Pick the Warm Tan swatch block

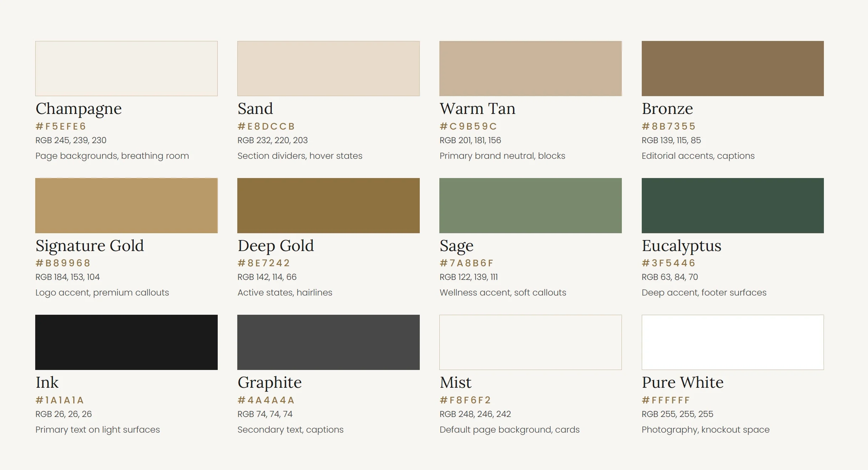(x=530, y=68)
